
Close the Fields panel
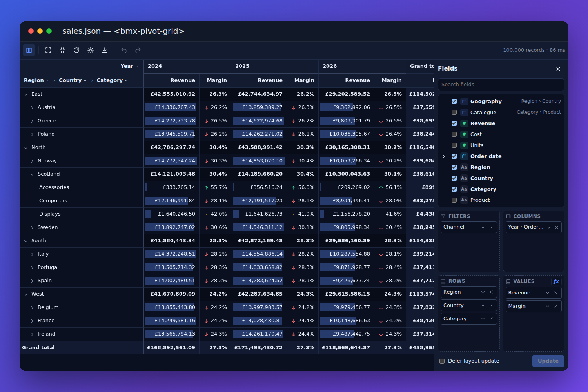coord(558,69)
